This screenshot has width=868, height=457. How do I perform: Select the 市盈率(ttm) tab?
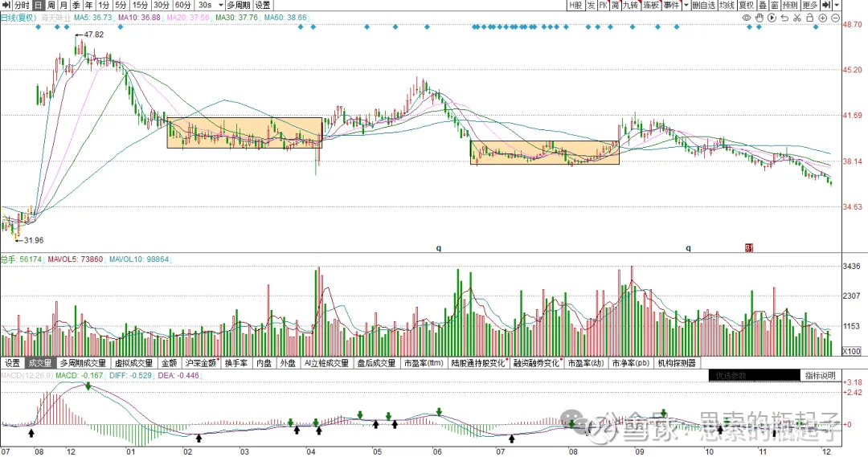(x=424, y=363)
